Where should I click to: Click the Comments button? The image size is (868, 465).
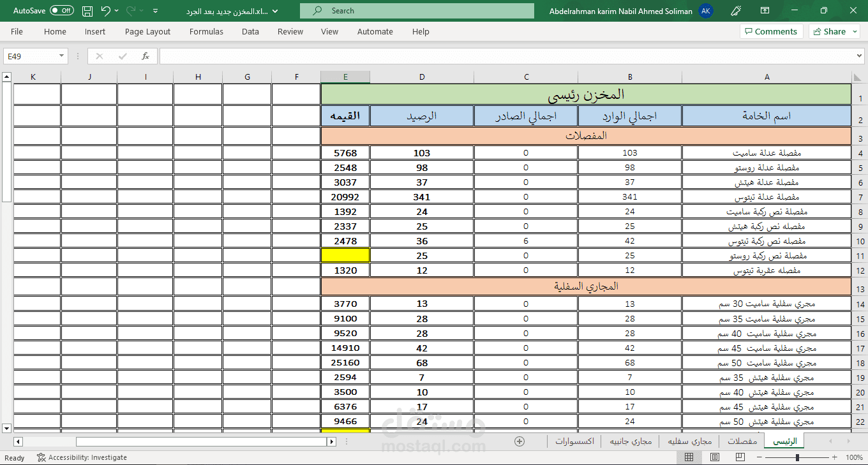point(772,31)
